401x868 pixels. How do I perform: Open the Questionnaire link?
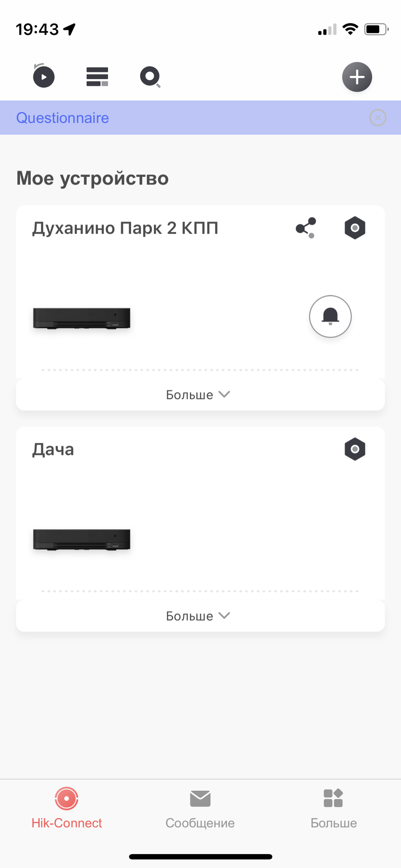(x=63, y=118)
